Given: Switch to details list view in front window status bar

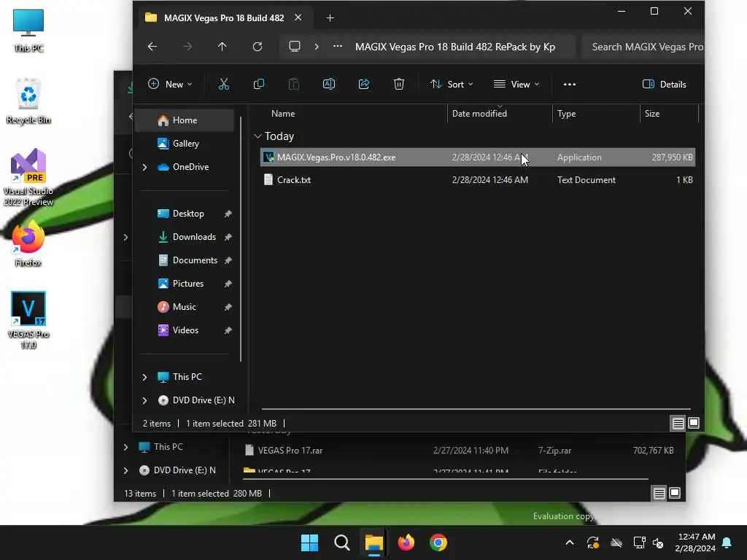Looking at the screenshot, I should tap(678, 424).
